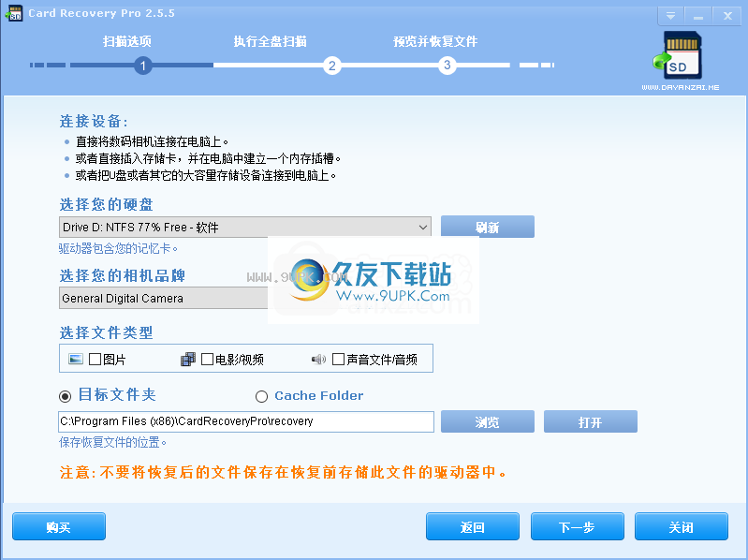
Task: Select the 目标文件夹 radio button
Action: (65, 396)
